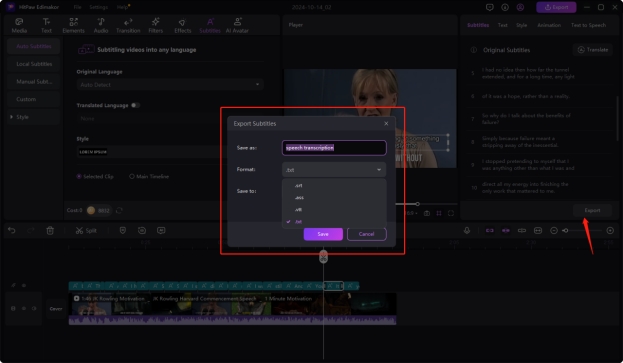Click the player progress bar handle
623x363 pixels.
pos(418,204)
